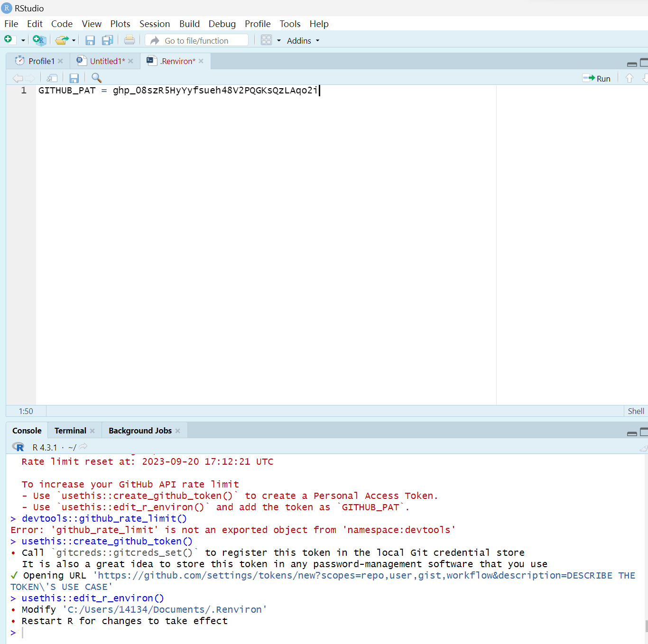Image resolution: width=648 pixels, height=644 pixels.
Task: Click the Save All documents icon
Action: click(x=108, y=40)
